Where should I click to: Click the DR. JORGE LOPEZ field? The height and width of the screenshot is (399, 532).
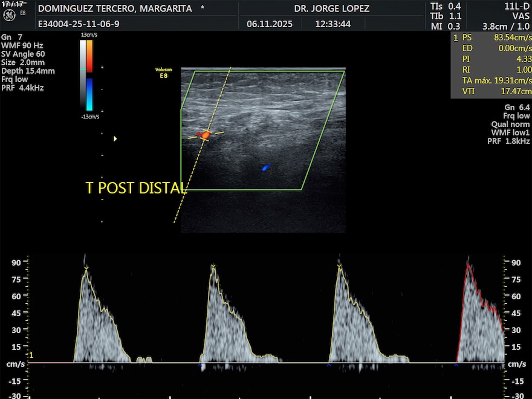point(331,8)
